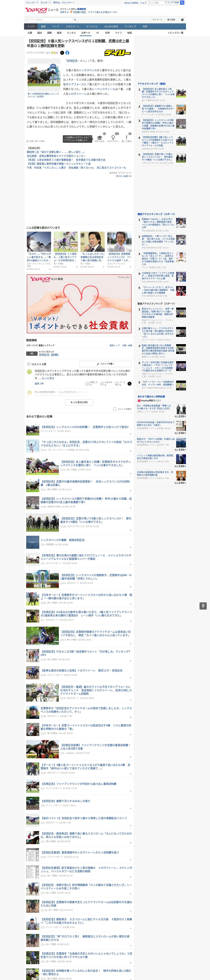The width and height of the screenshot is (210, 980).
Task: Open the settings gear icon
Action: [182, 19]
